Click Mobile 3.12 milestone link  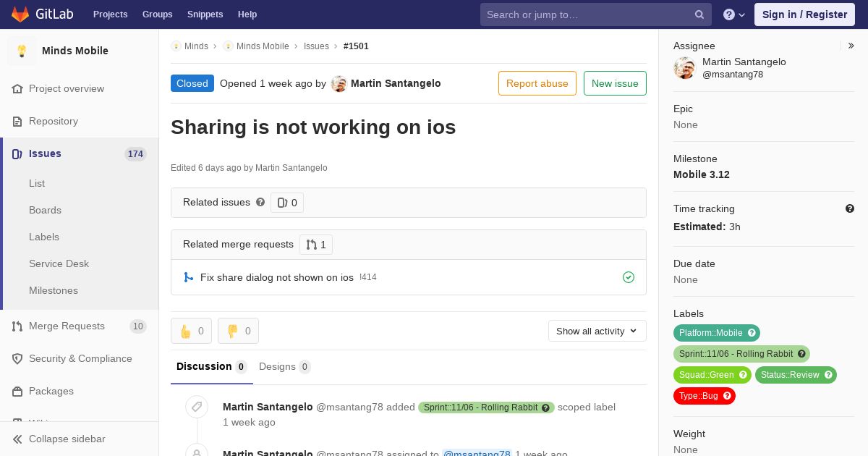click(x=702, y=174)
